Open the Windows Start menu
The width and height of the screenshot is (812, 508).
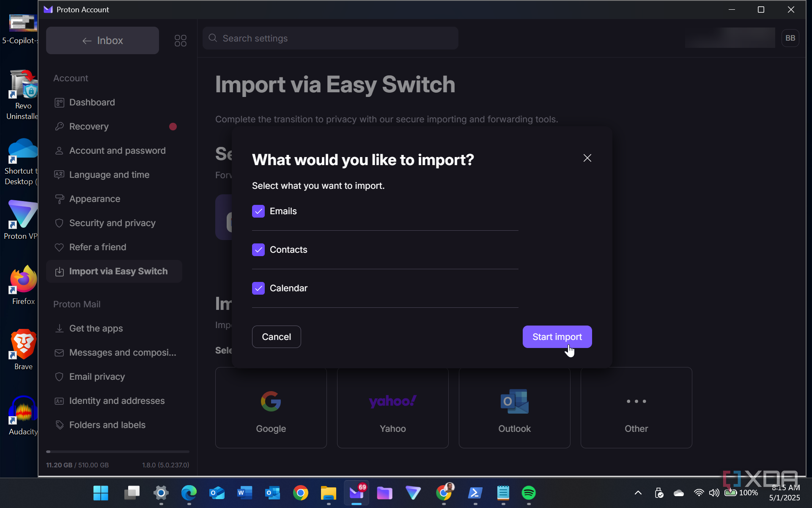[101, 493]
